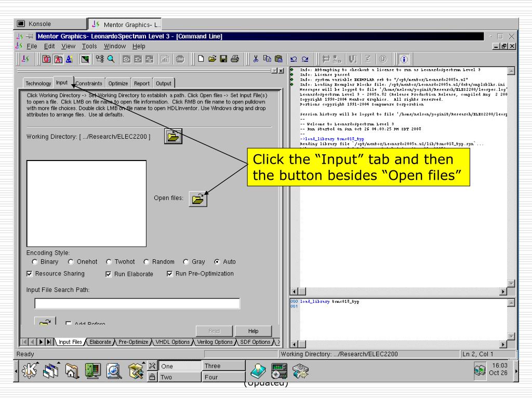
Task: Click the folder button beside Working Directory
Action: pyautogui.click(x=173, y=137)
